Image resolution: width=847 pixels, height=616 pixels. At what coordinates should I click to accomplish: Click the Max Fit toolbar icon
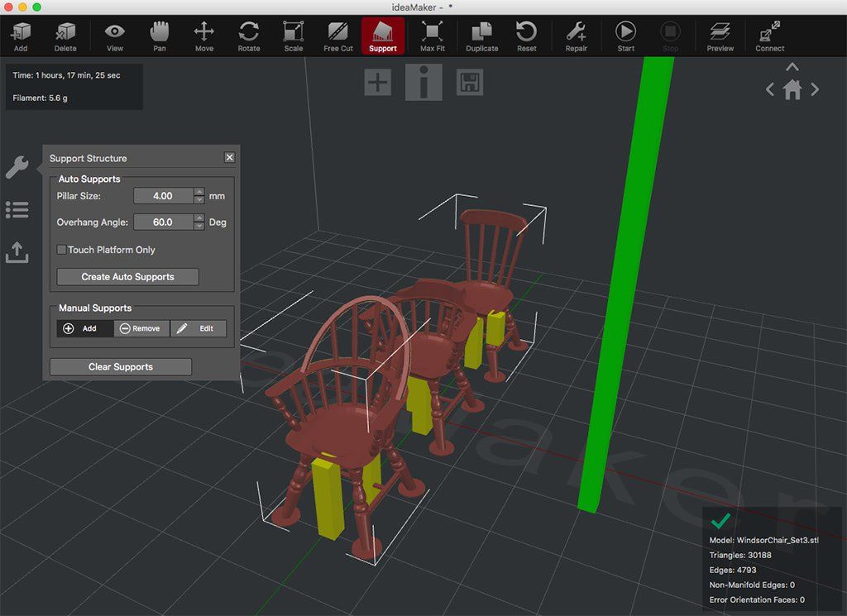432,36
